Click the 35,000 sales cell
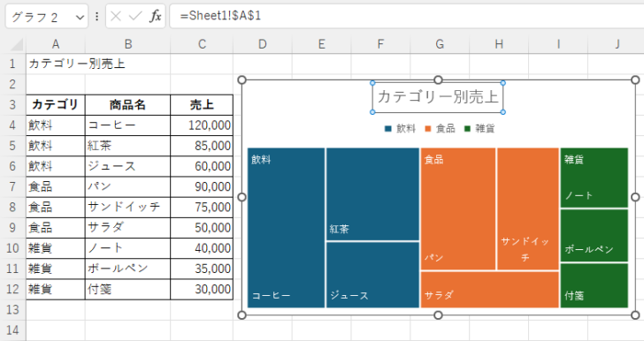Screen dimensions: 644x341 point(202,269)
